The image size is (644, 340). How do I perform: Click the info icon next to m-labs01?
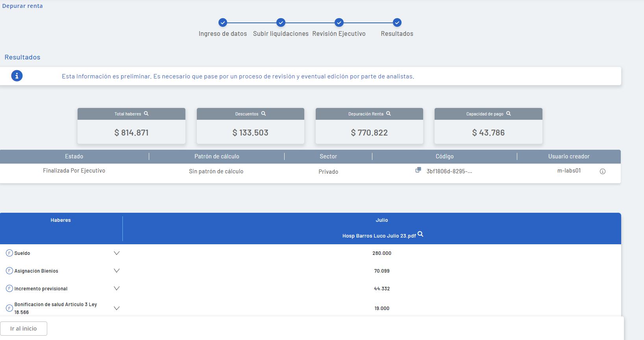coord(602,171)
